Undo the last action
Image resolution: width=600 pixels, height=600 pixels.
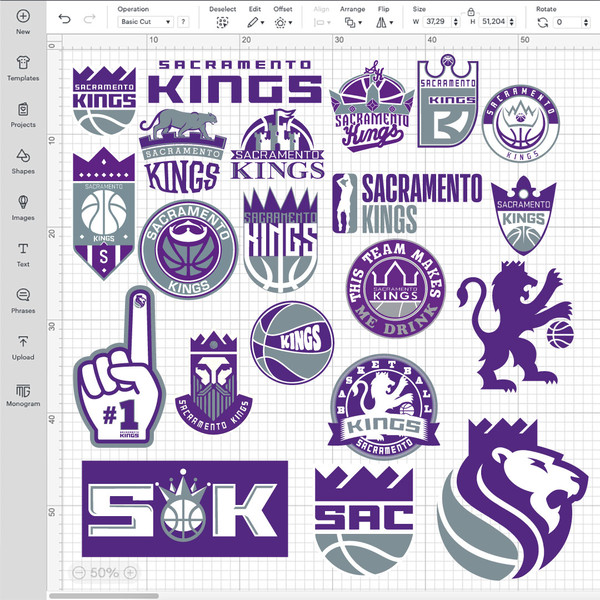(64, 19)
